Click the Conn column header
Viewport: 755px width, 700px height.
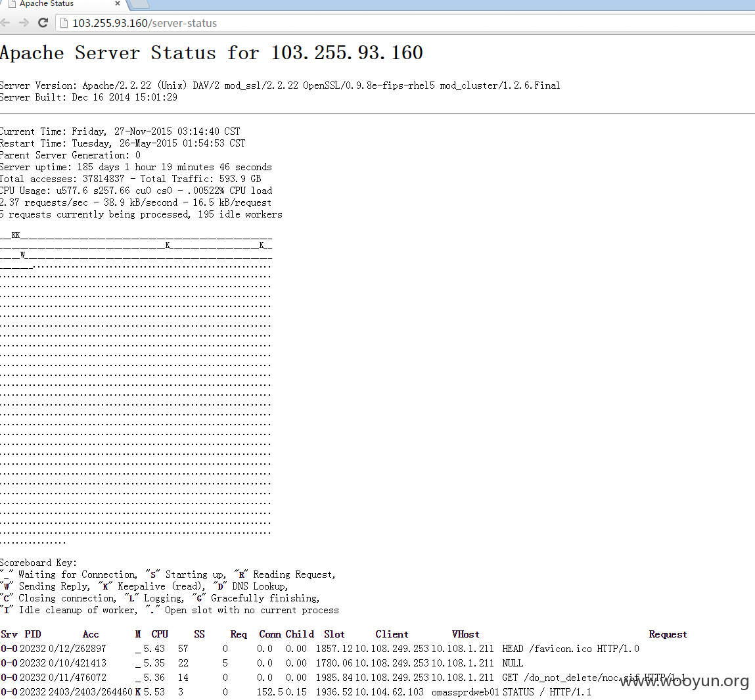tap(270, 634)
